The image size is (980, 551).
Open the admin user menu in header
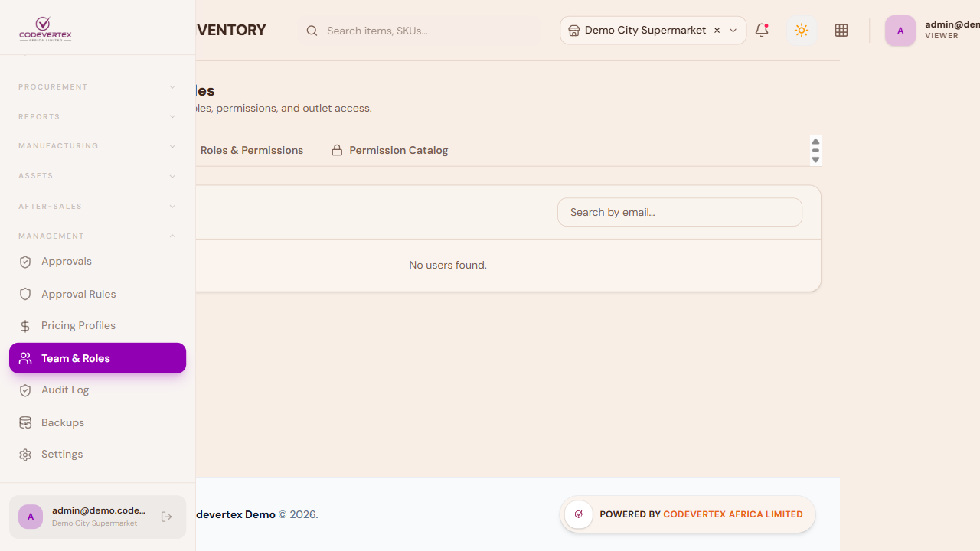pos(933,31)
